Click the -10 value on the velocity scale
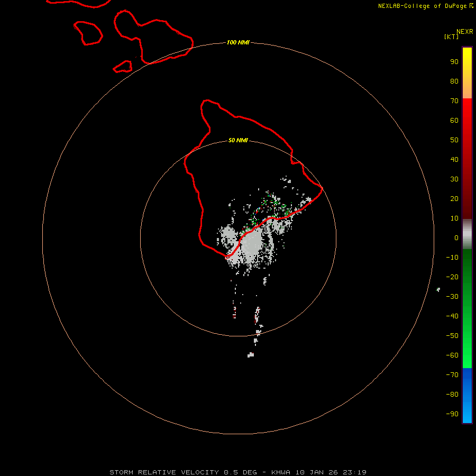Viewport: 476px width, 476px height. [x=452, y=258]
